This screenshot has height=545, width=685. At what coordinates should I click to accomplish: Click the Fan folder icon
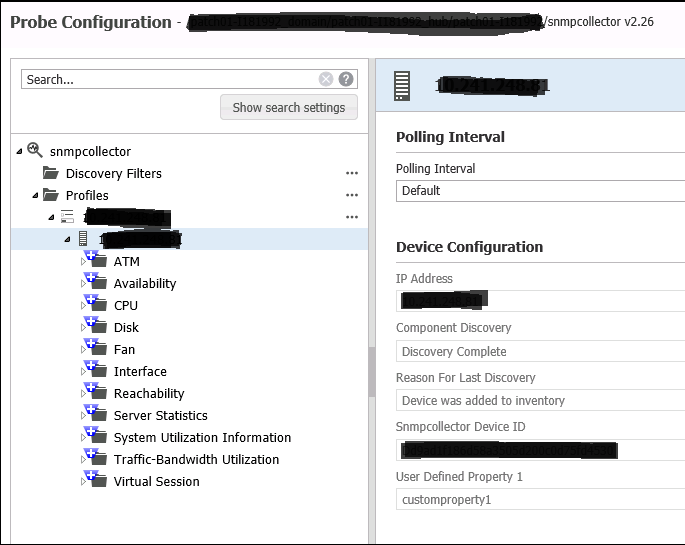click(x=97, y=348)
